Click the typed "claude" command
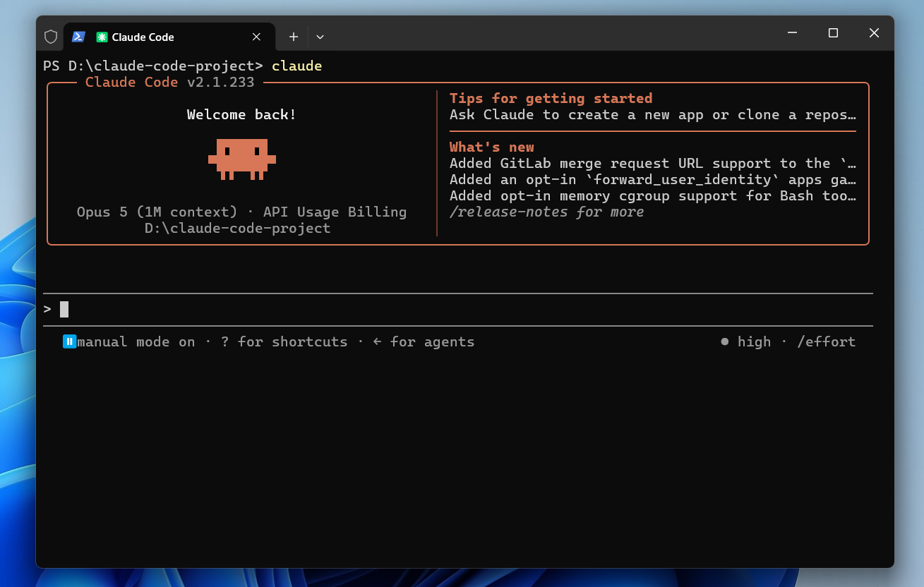 tap(297, 66)
